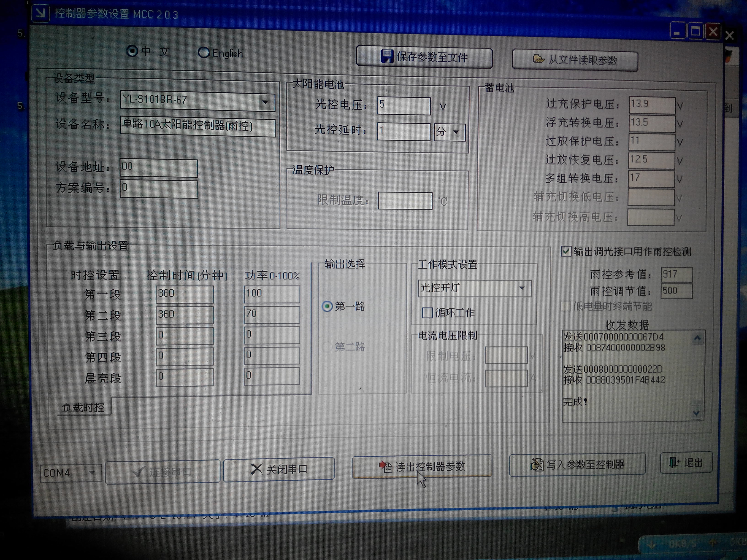Open the 设备型号 YL-S101BR-67 dropdown
747x560 pixels.
[x=265, y=102]
